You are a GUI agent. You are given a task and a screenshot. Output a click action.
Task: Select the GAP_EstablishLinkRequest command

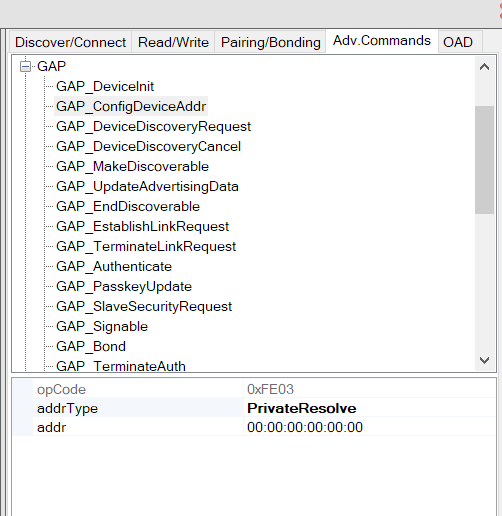pyautogui.click(x=142, y=226)
